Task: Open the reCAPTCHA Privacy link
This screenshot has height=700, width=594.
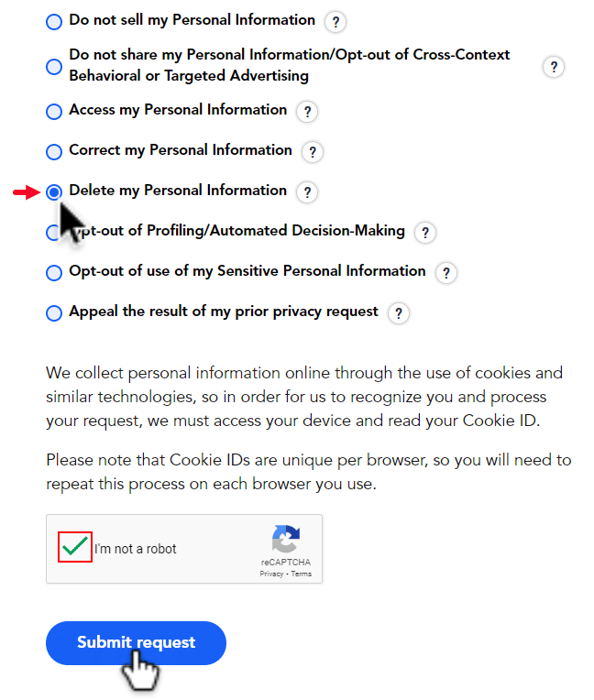Action: (271, 574)
